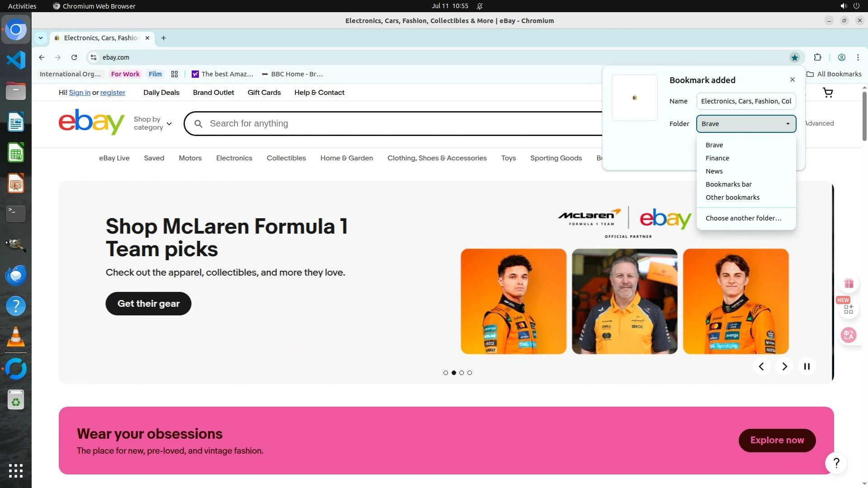Image resolution: width=868 pixels, height=488 pixels.
Task: Click the Get their gear button
Action: click(148, 304)
